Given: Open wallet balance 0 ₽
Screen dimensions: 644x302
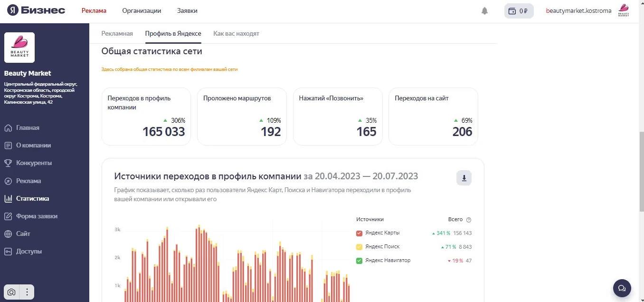Looking at the screenshot, I should point(519,11).
